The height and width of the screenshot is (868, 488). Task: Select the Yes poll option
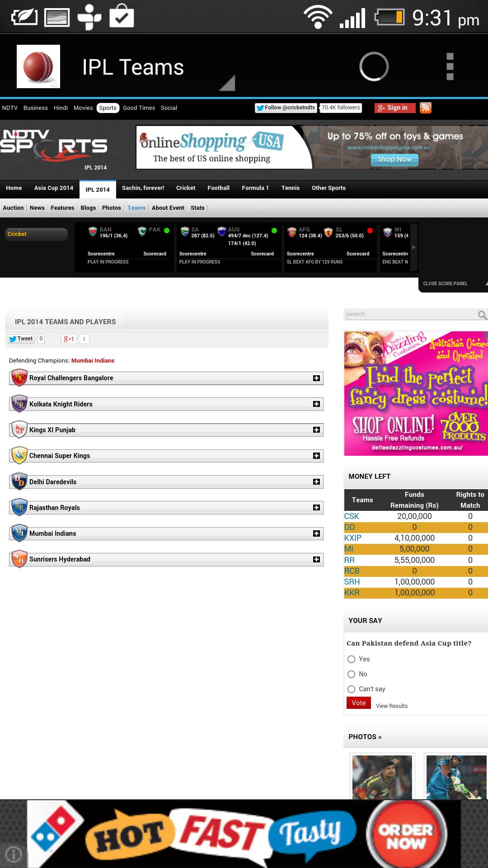[x=352, y=659]
